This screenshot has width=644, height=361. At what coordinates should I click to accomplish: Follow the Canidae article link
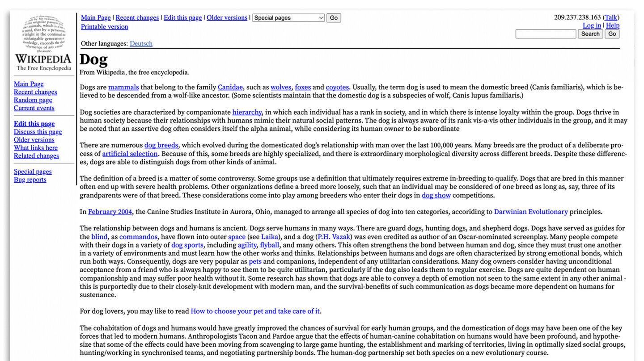coord(230,87)
